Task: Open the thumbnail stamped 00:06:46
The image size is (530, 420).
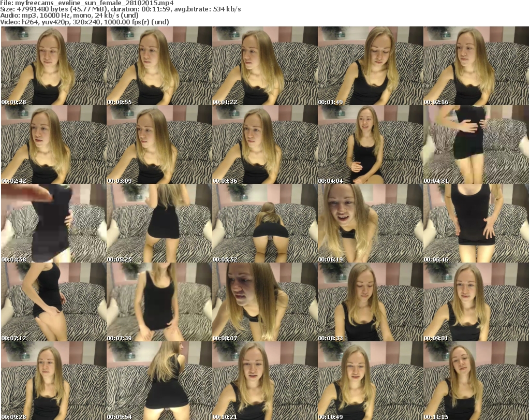Action: click(476, 223)
